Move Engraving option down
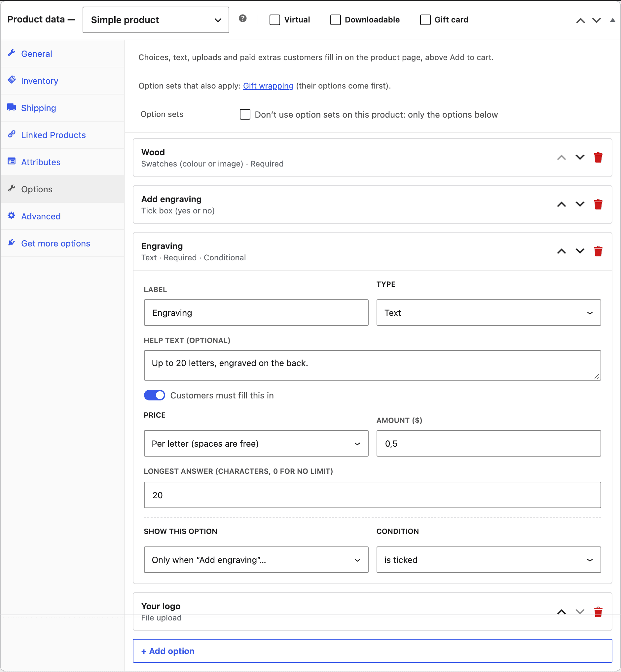 [580, 251]
